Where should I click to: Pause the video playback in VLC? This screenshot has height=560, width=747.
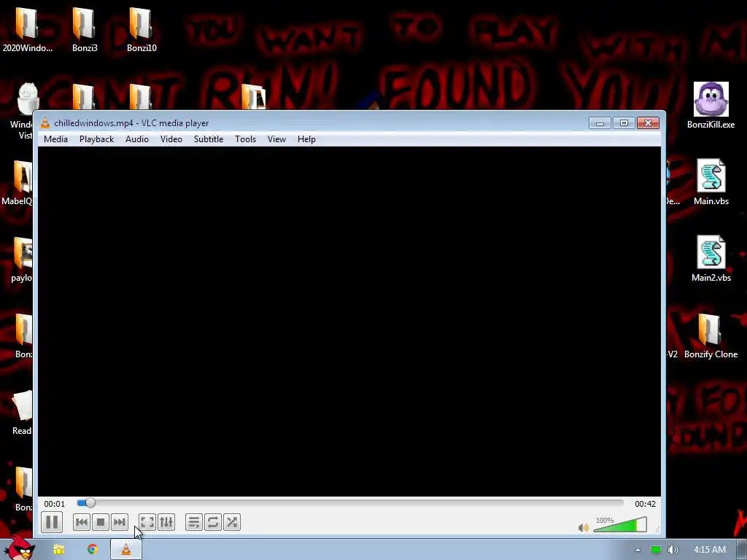point(52,522)
